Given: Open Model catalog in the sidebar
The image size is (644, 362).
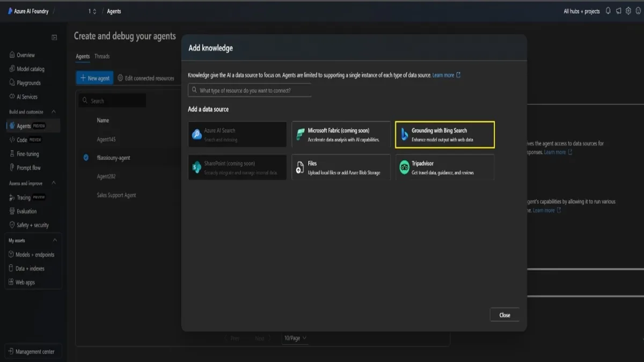Looking at the screenshot, I should 30,69.
